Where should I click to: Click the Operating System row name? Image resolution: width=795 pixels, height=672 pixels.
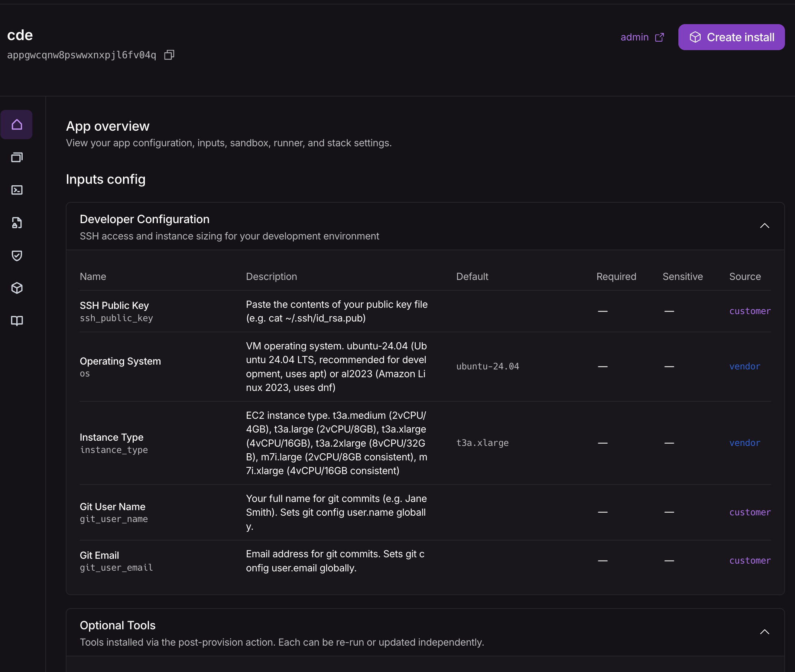point(120,361)
